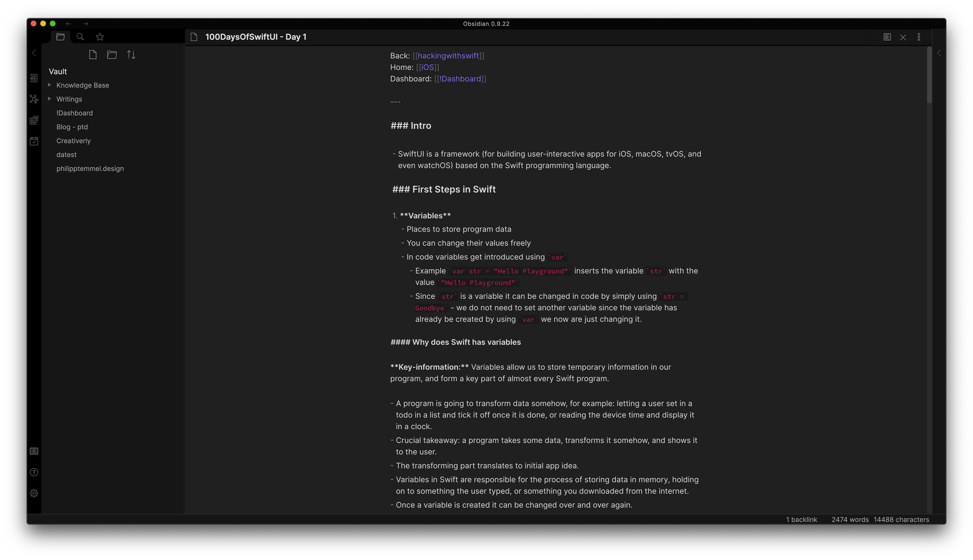Switch to the Starred notes tab
The height and width of the screenshot is (560, 973).
(x=99, y=36)
